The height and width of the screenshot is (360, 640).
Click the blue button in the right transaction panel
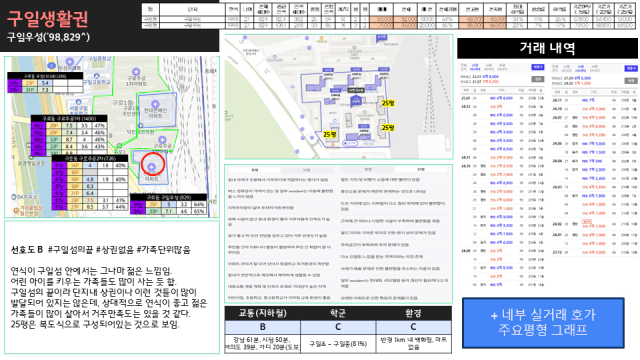point(631,69)
